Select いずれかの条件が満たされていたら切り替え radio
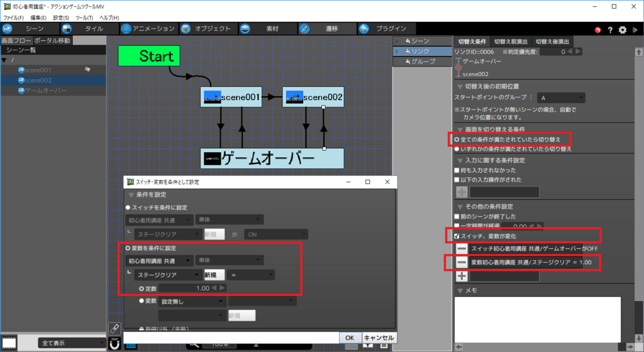This screenshot has width=644, height=352. tap(457, 149)
